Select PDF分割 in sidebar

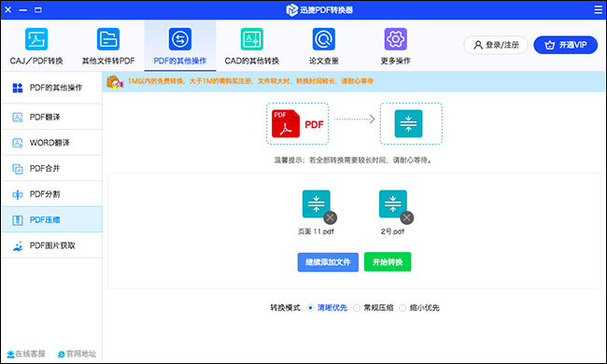[52, 194]
